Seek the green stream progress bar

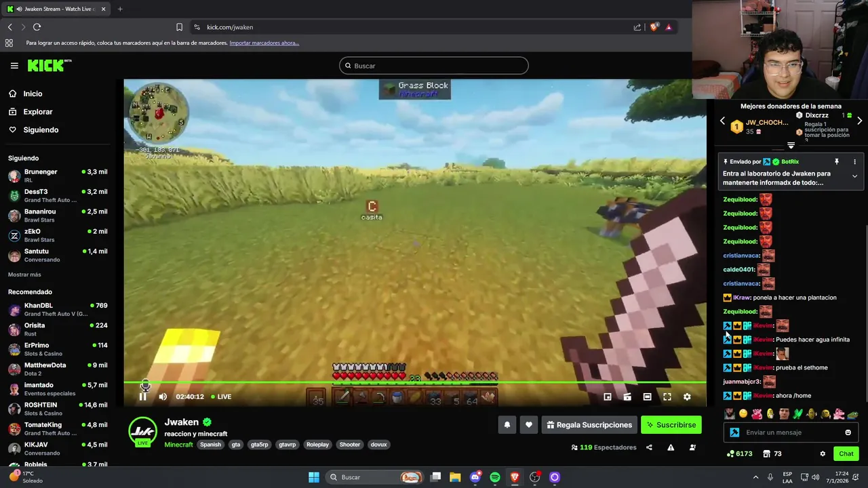tap(415, 383)
